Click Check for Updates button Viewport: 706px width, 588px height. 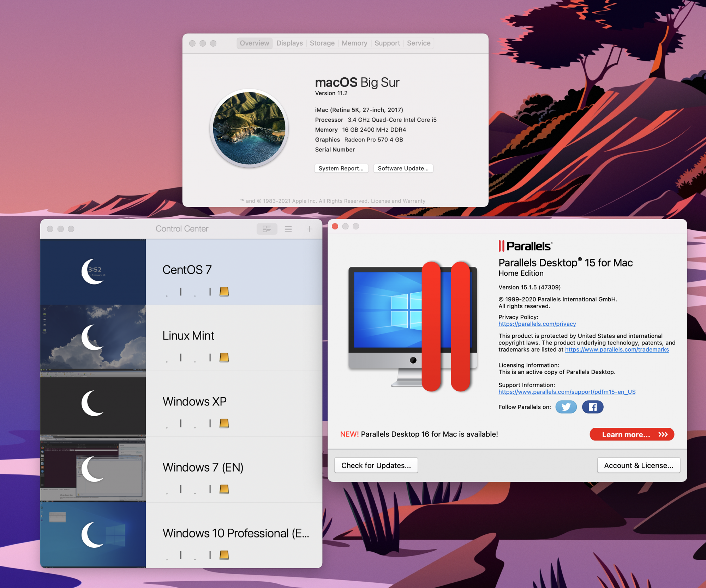(x=376, y=466)
